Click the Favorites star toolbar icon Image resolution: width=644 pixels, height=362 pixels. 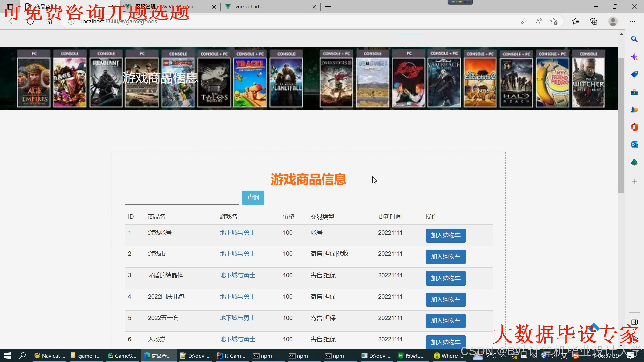pos(575,21)
